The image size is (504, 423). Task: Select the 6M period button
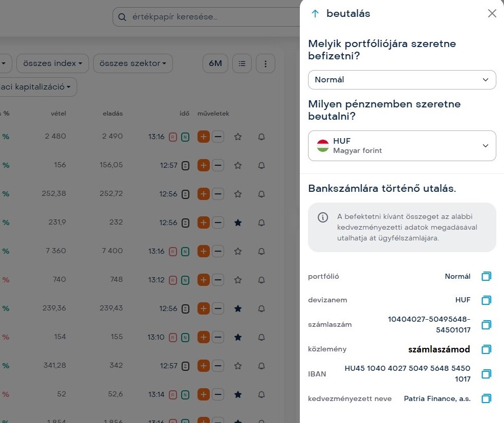[x=215, y=63]
